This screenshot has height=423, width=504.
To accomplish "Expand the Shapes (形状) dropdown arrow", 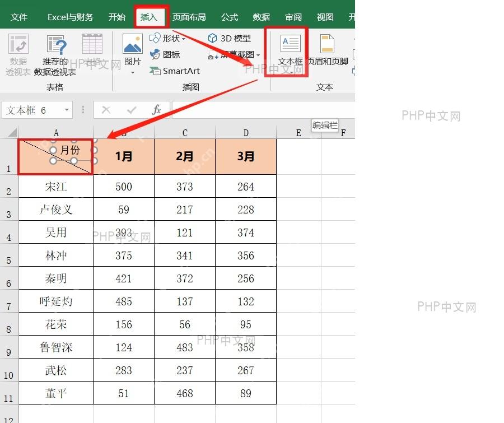I will coord(184,39).
